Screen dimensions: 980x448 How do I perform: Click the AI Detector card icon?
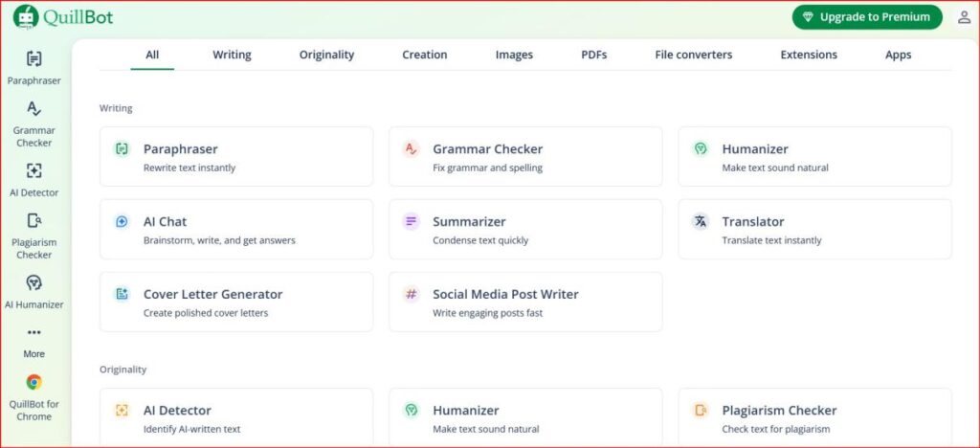122,410
